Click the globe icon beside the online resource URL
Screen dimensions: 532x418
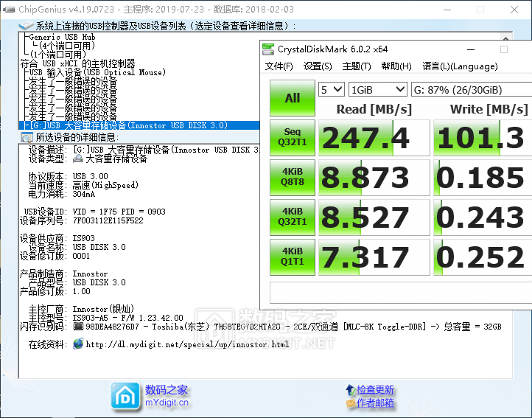point(78,344)
